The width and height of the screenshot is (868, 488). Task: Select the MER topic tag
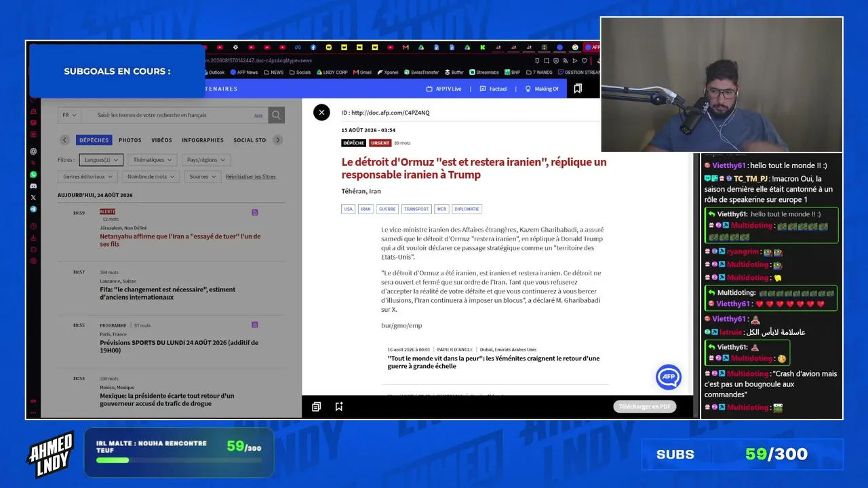pyautogui.click(x=441, y=209)
